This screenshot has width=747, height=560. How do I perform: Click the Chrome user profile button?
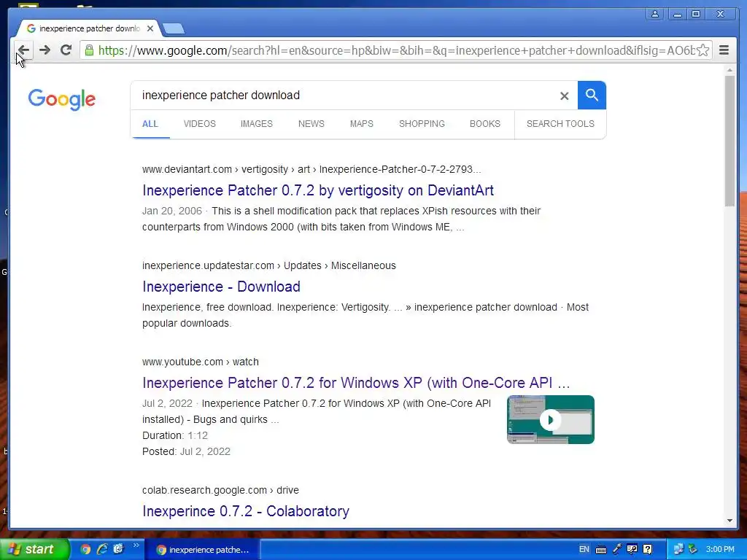point(655,15)
